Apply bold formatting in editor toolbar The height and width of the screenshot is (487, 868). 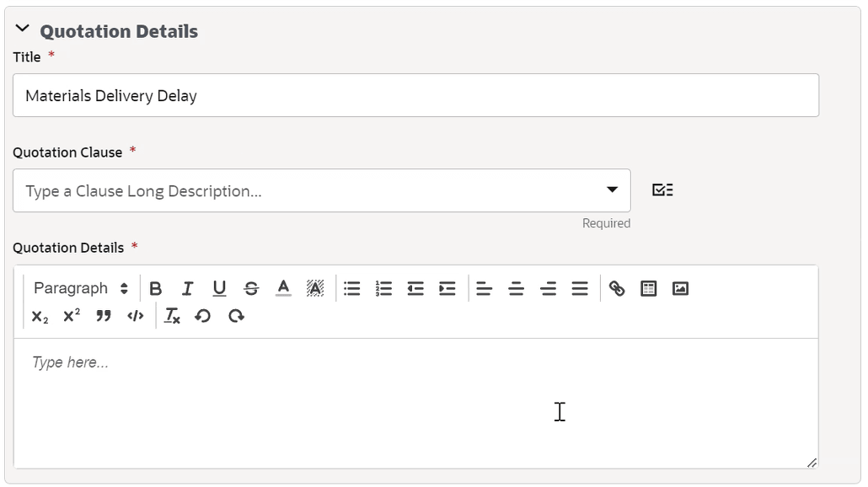(x=156, y=288)
